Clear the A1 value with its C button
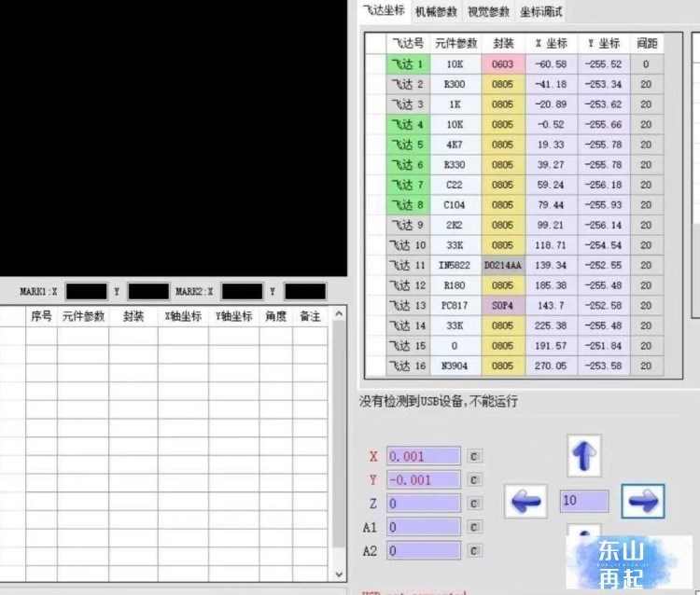 point(474,527)
